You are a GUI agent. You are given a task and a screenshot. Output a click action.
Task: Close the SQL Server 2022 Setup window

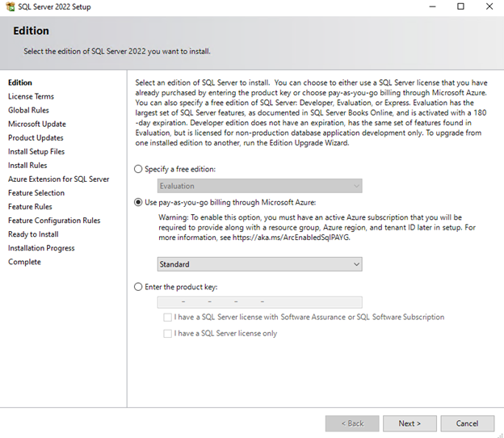coord(489,6)
